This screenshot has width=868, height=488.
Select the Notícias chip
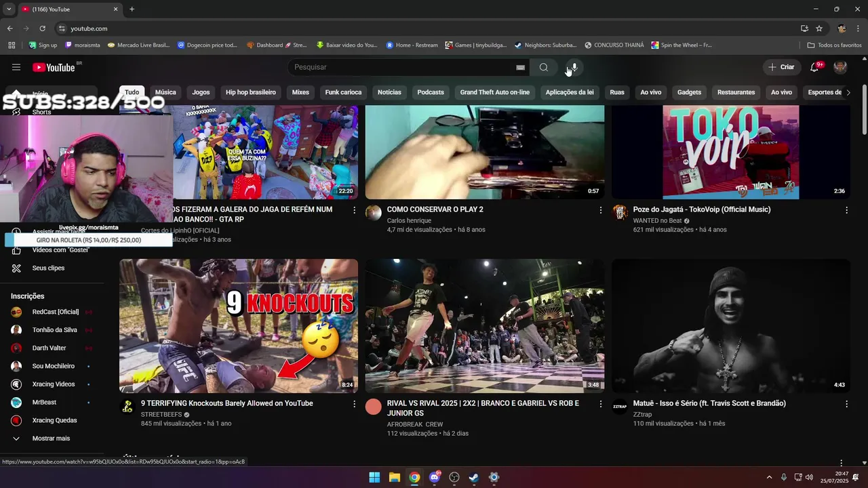point(389,92)
